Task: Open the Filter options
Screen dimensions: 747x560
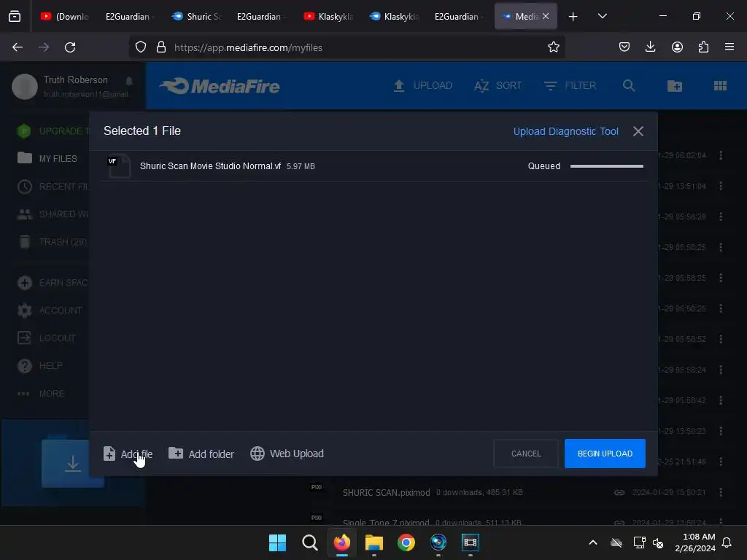Action: [x=570, y=86]
